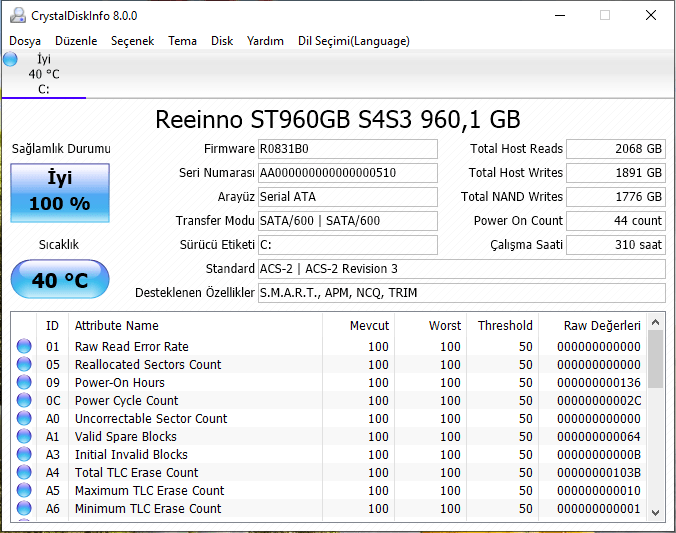Click the CrystalDiskInfo app icon in title bar
676x533 pixels.
[x=16, y=15]
